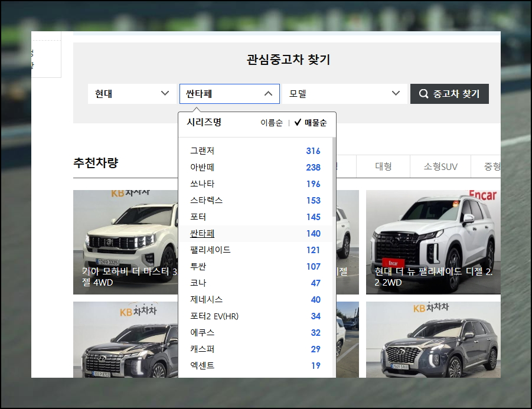The width and height of the screenshot is (532, 409).
Task: Select 아반떼 from the series list
Action: click(255, 167)
